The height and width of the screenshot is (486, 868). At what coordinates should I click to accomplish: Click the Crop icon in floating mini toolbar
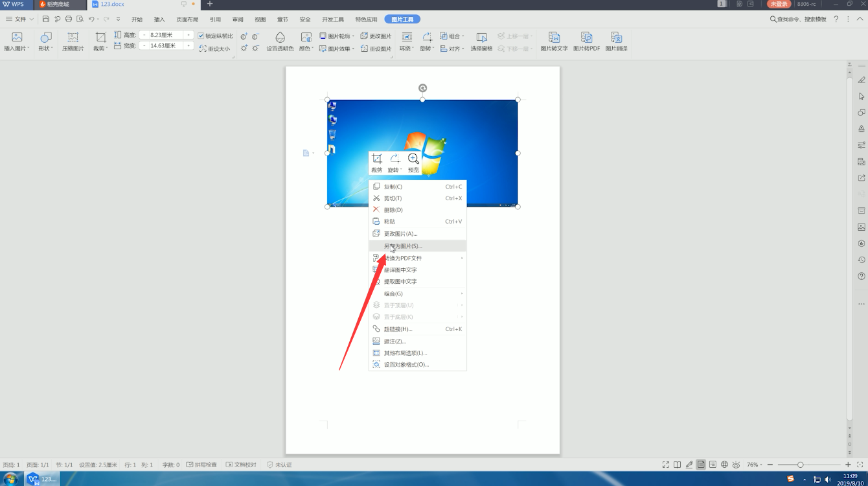[x=377, y=163]
